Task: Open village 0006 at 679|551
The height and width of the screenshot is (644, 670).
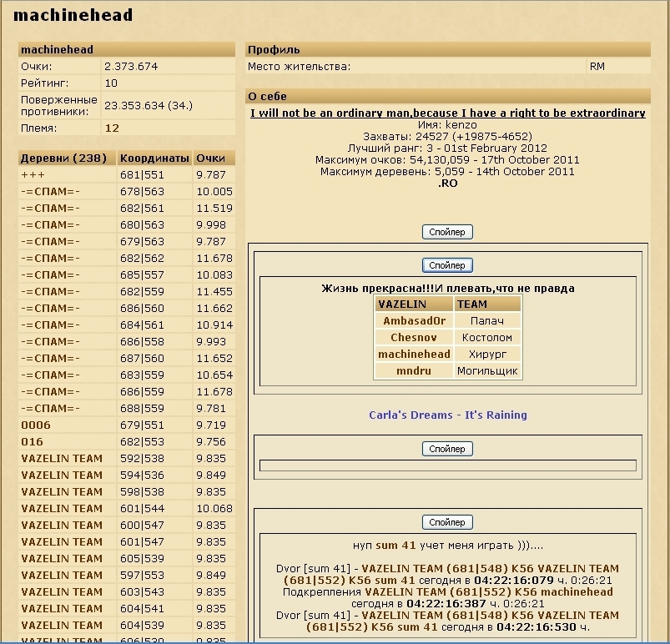Action: tap(36, 425)
